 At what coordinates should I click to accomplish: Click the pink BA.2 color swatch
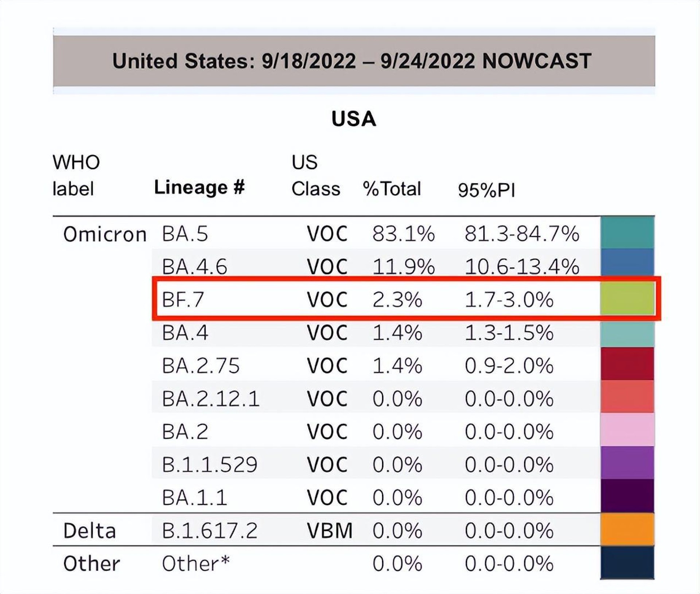click(x=627, y=430)
